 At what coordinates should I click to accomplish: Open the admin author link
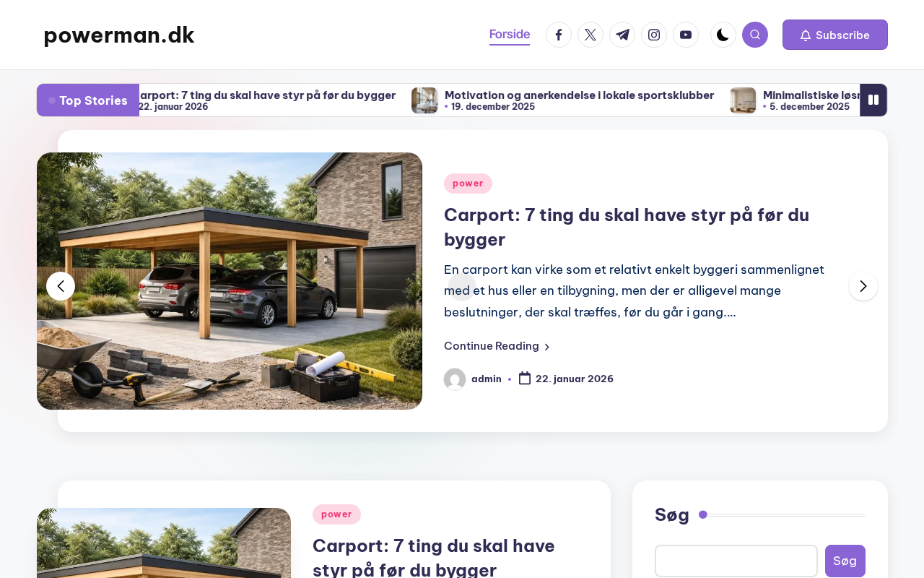(x=487, y=379)
